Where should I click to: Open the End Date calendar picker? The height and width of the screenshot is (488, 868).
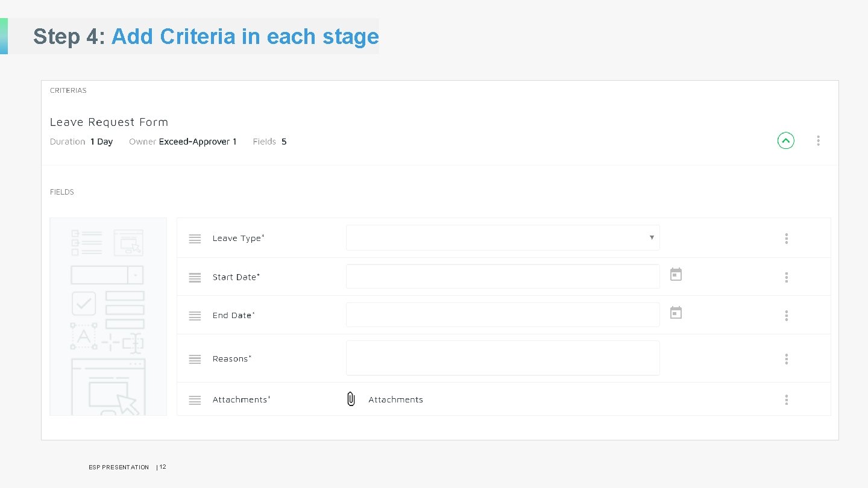676,312
